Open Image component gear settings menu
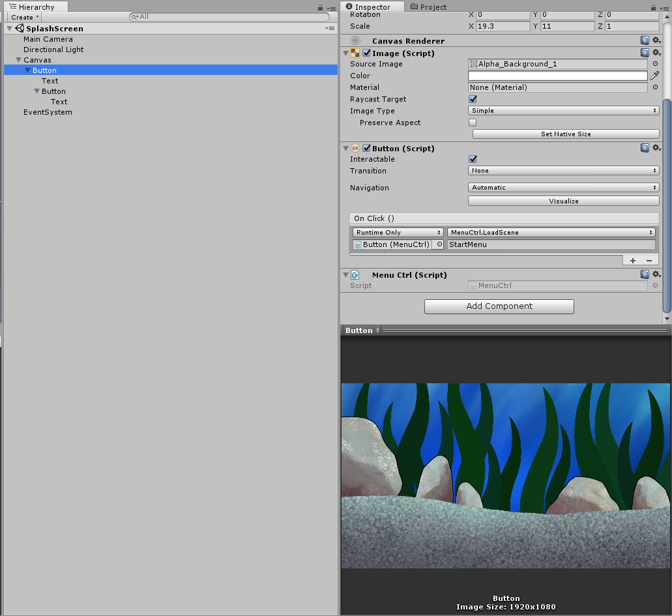Image resolution: width=672 pixels, height=616 pixels. click(656, 53)
